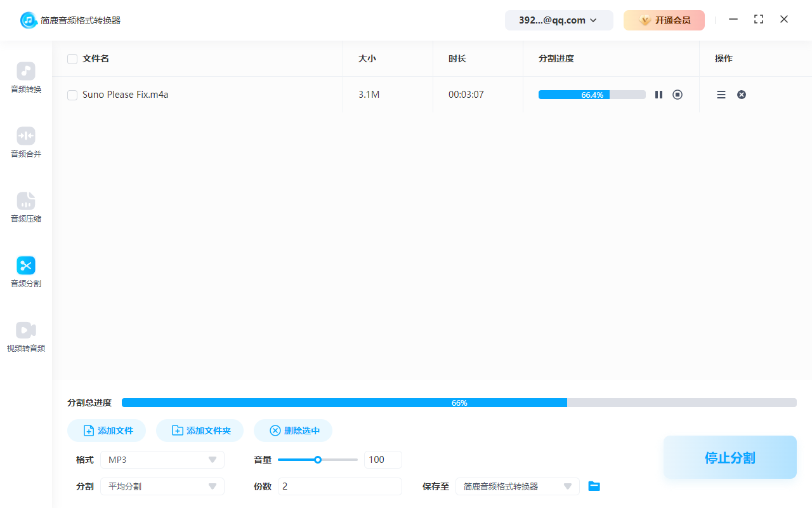The height and width of the screenshot is (508, 812).
Task: Open the 保存至 save location dropdown
Action: coord(517,486)
